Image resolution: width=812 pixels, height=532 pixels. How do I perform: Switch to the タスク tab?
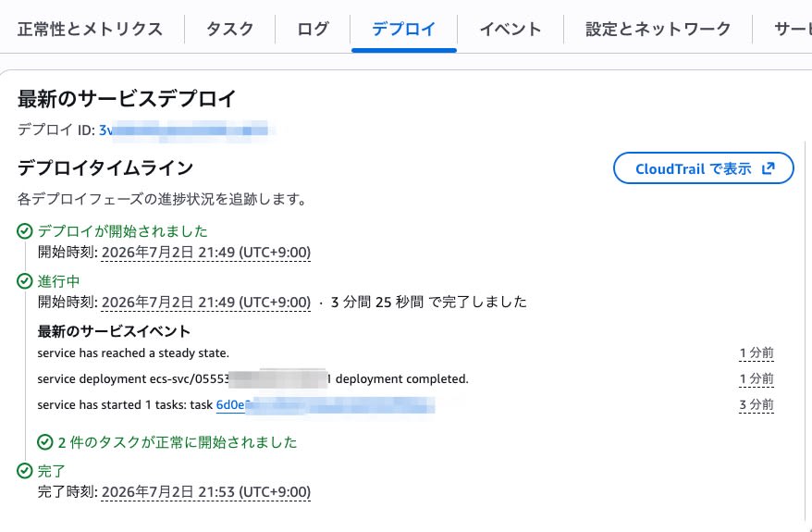click(x=230, y=29)
